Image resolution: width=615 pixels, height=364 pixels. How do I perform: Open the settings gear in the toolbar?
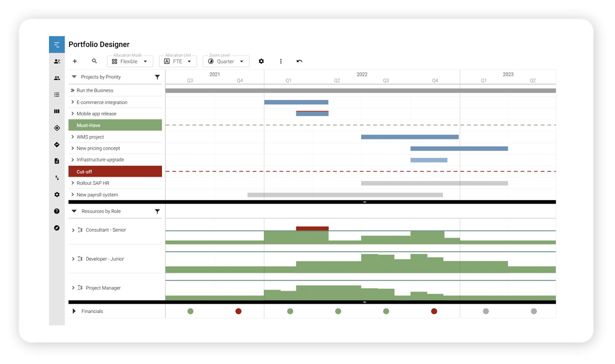click(261, 61)
